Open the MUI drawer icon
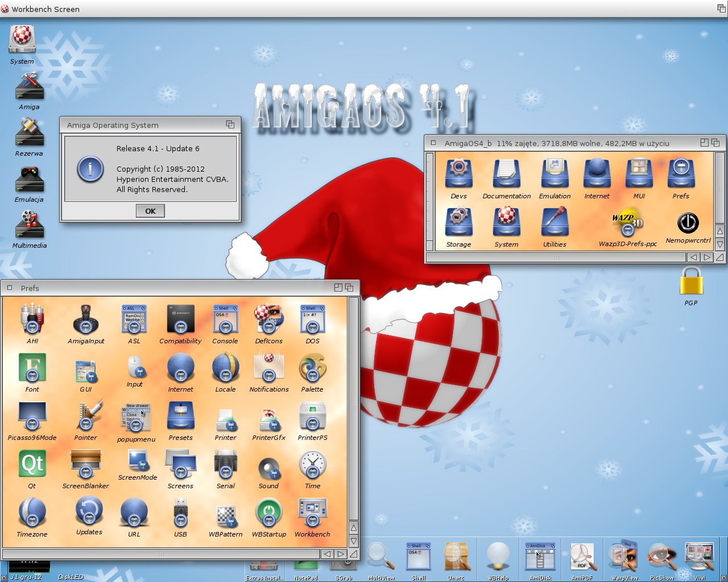728x582 pixels. [x=639, y=173]
